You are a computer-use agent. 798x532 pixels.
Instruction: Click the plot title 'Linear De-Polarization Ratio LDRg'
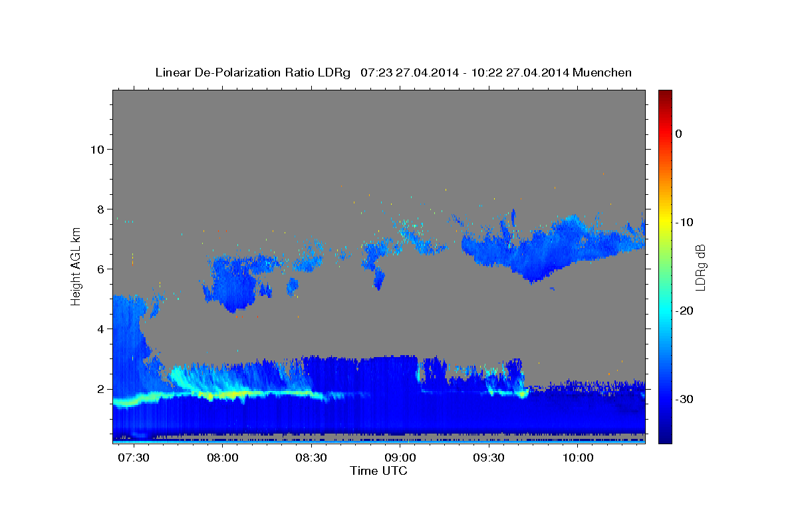[253, 72]
